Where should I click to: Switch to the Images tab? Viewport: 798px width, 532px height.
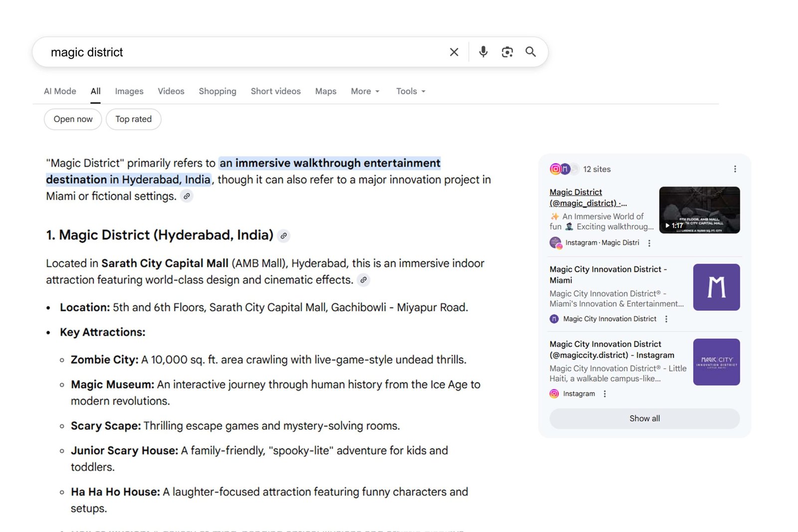[129, 91]
